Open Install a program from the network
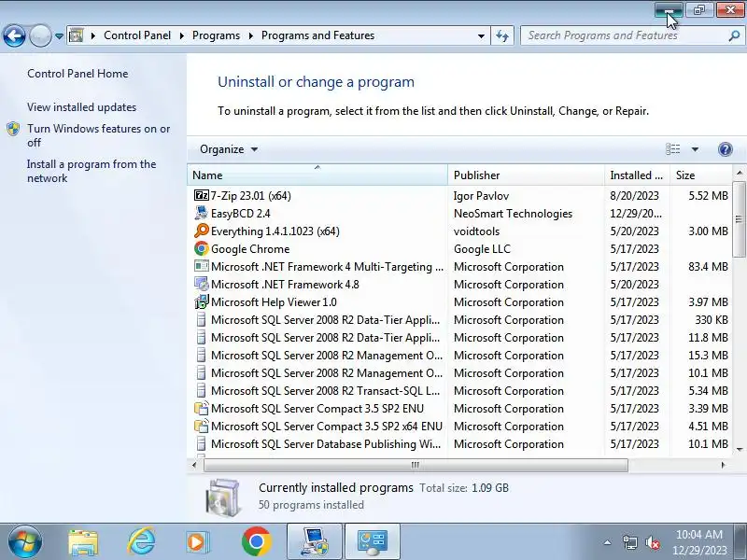This screenshot has width=747, height=560. click(92, 171)
